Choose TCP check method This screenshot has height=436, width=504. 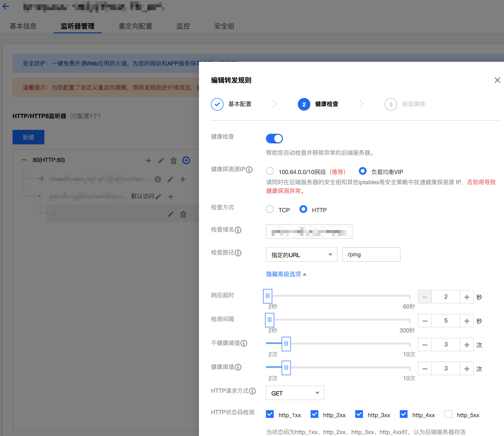coord(270,209)
